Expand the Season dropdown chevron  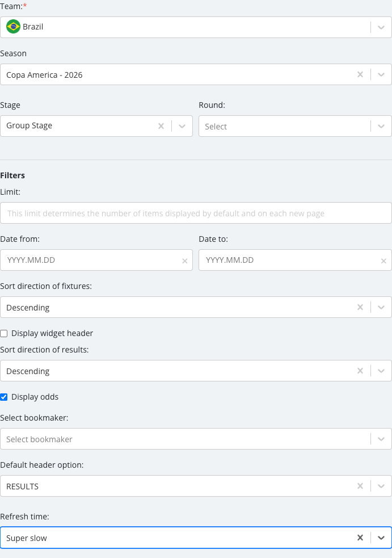tap(381, 75)
